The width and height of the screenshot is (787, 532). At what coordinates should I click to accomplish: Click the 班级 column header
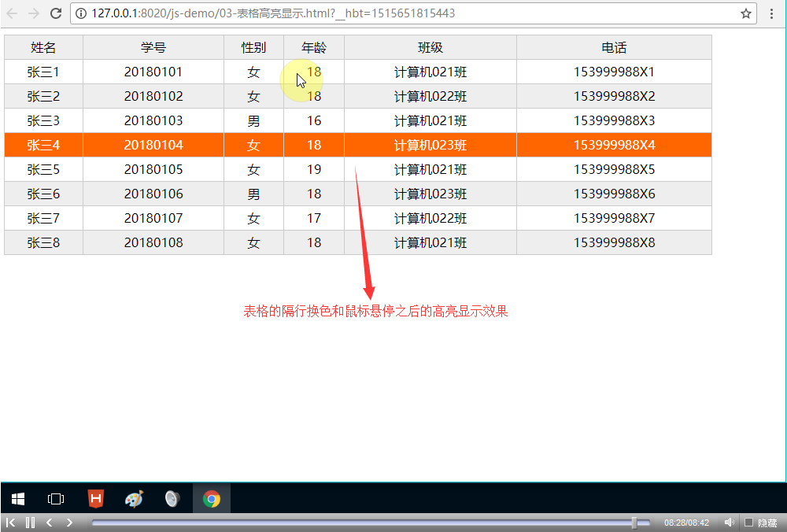click(x=430, y=48)
